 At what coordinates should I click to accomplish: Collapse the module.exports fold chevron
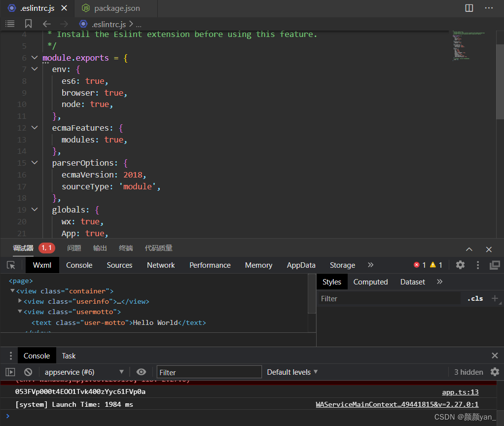pyautogui.click(x=35, y=58)
